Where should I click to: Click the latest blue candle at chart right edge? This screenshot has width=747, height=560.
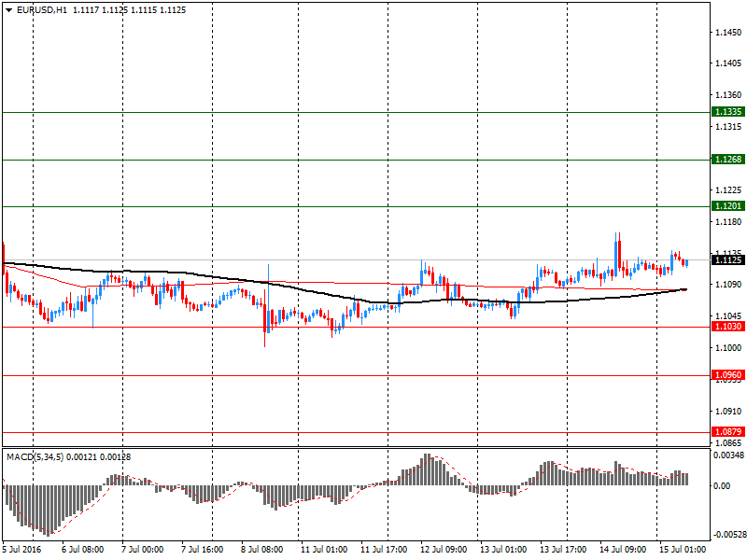point(687,263)
